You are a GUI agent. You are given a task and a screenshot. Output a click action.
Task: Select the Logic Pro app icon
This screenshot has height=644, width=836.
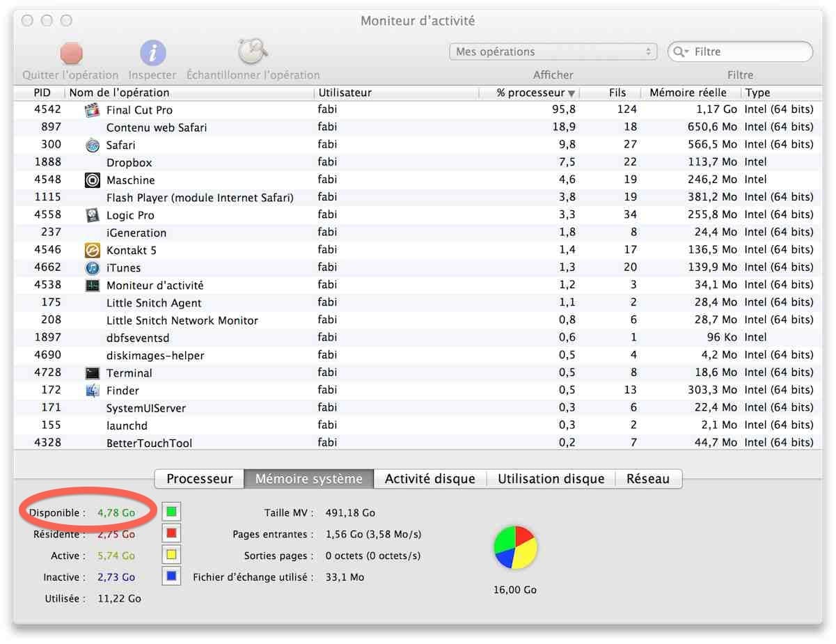click(92, 215)
